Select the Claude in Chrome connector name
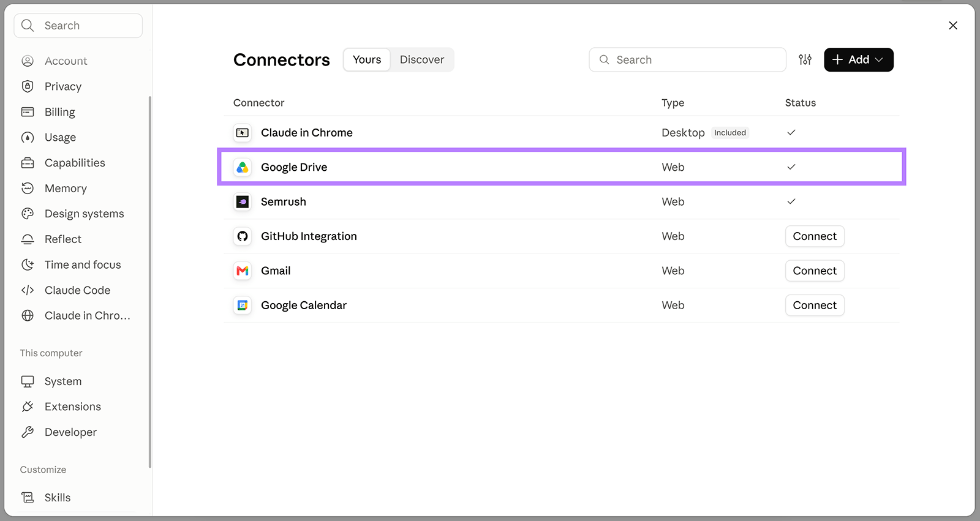980x521 pixels. [x=307, y=132]
